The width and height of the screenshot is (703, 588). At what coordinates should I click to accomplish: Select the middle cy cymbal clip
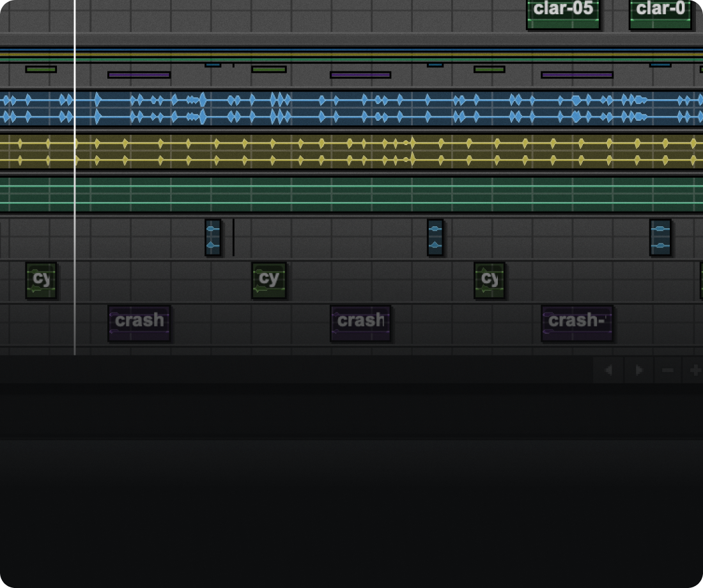(x=268, y=280)
